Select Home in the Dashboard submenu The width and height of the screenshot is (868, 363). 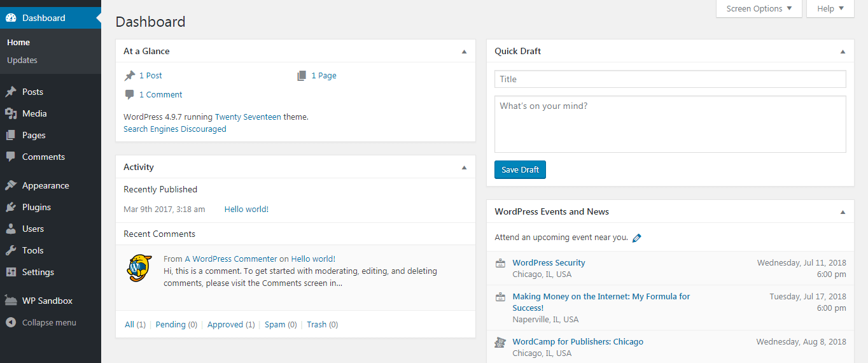(x=18, y=42)
